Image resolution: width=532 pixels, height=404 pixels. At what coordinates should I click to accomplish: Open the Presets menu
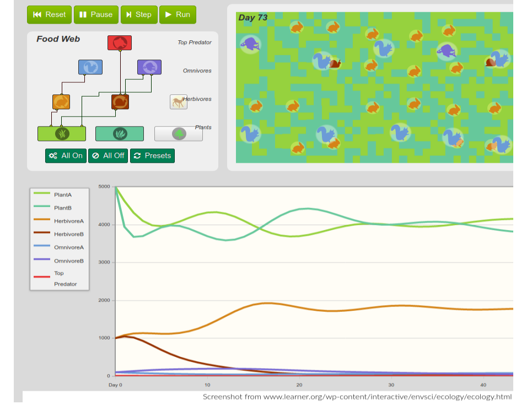click(152, 156)
